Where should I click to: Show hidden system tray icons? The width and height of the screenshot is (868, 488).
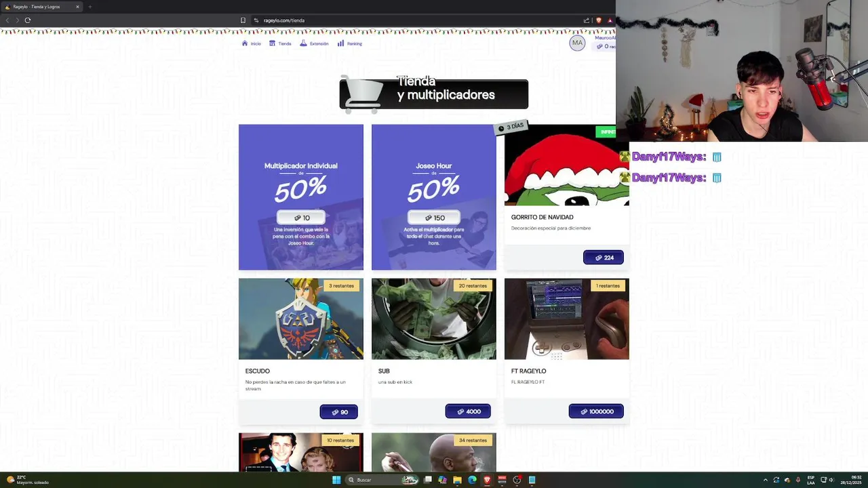(x=766, y=480)
